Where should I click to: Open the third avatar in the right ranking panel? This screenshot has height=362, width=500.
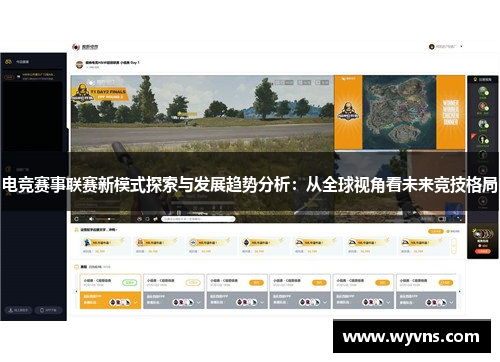click(x=483, y=124)
